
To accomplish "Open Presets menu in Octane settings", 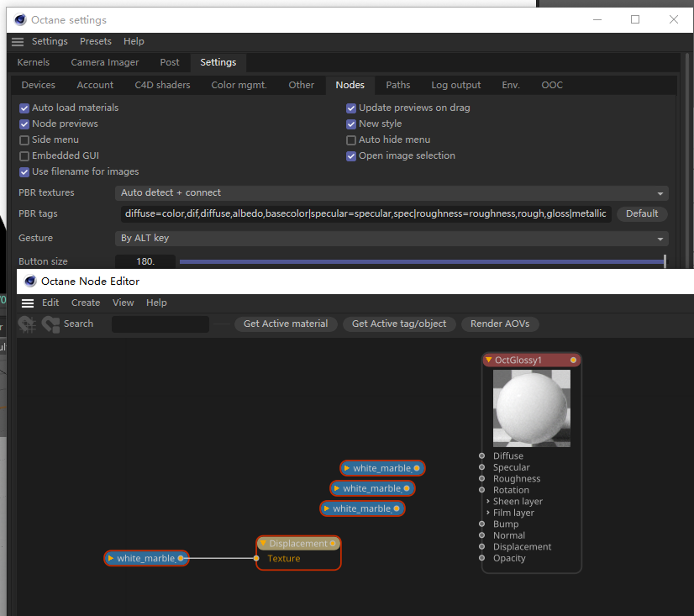I will pos(96,41).
